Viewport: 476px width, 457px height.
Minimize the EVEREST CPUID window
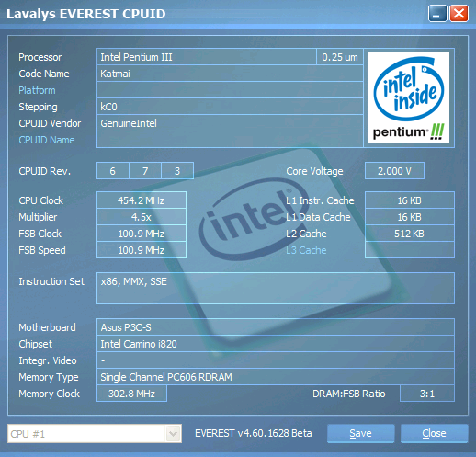coord(437,14)
